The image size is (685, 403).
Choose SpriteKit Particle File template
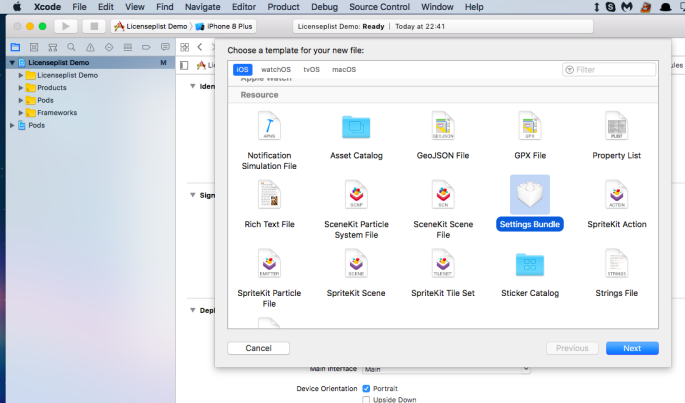click(x=269, y=278)
